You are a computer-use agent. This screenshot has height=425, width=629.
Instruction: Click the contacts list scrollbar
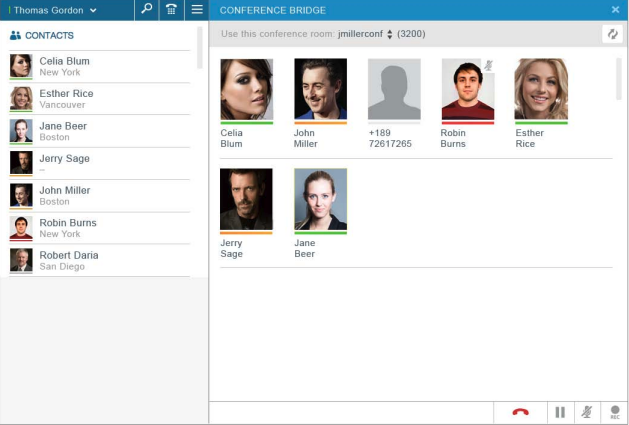200,47
